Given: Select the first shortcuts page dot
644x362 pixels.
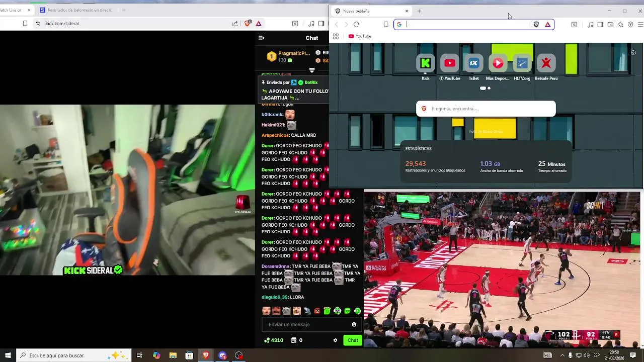Looking at the screenshot, I should pos(483,88).
